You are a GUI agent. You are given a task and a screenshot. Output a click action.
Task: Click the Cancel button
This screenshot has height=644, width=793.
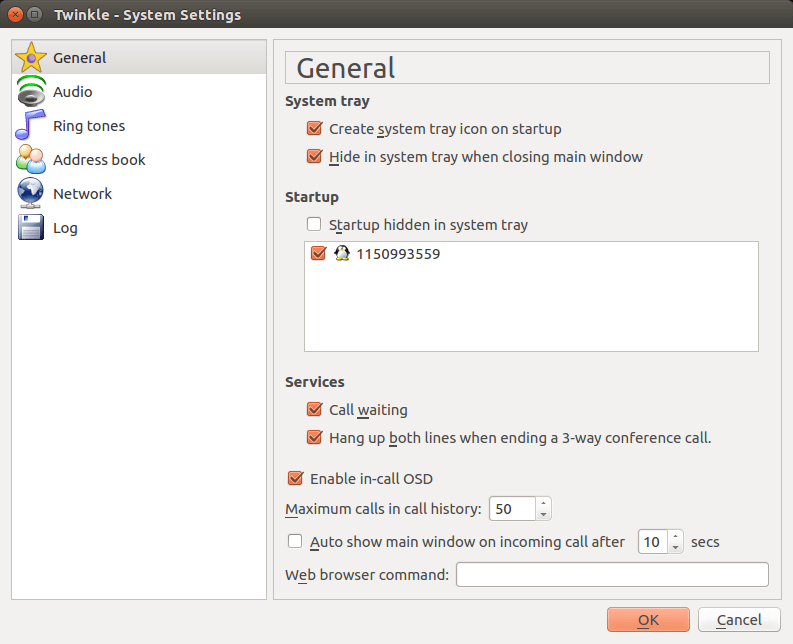[739, 620]
